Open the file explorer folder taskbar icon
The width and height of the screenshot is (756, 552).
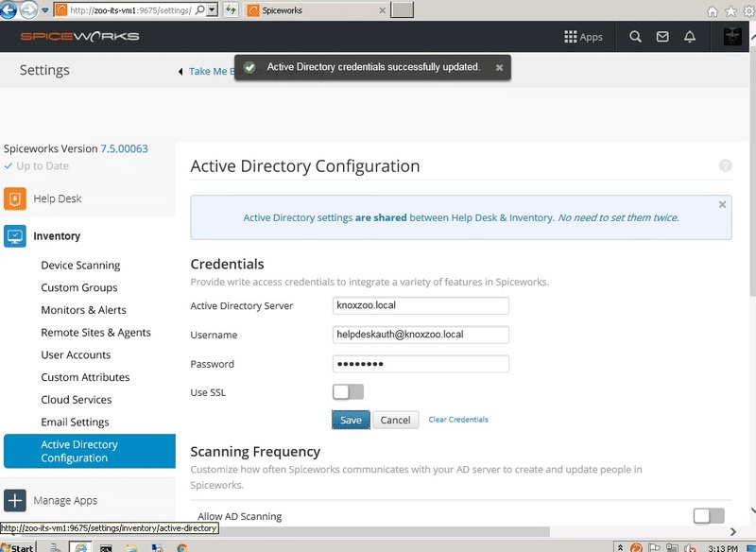(131, 547)
